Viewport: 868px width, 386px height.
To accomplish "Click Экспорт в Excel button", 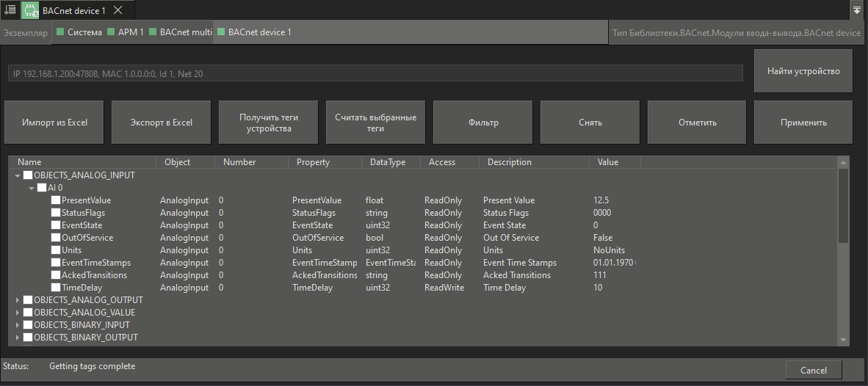I will 161,123.
